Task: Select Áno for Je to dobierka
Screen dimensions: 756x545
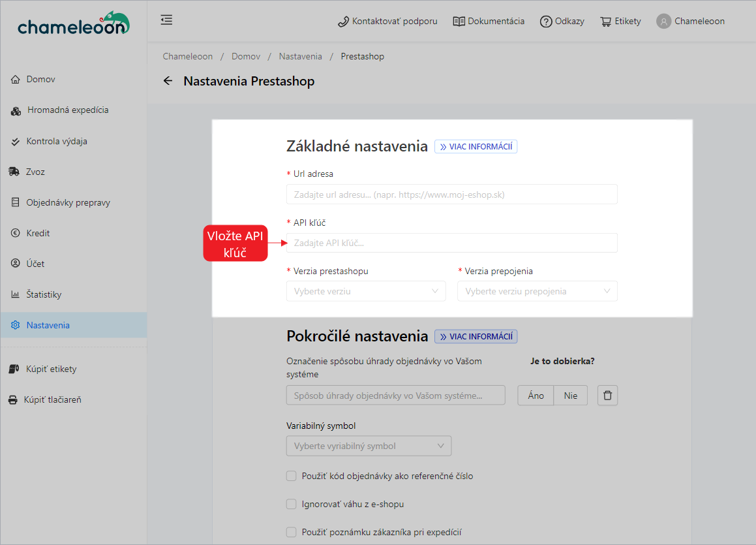Action: tap(536, 396)
